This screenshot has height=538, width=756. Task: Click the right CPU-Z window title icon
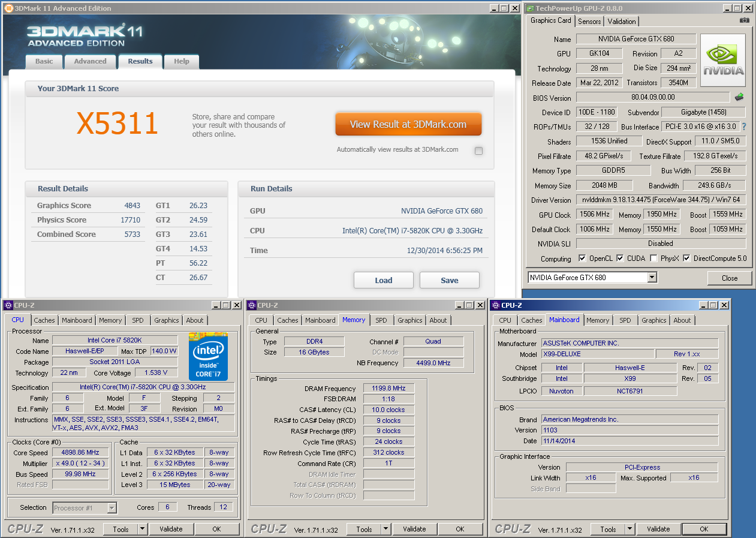pyautogui.click(x=495, y=305)
